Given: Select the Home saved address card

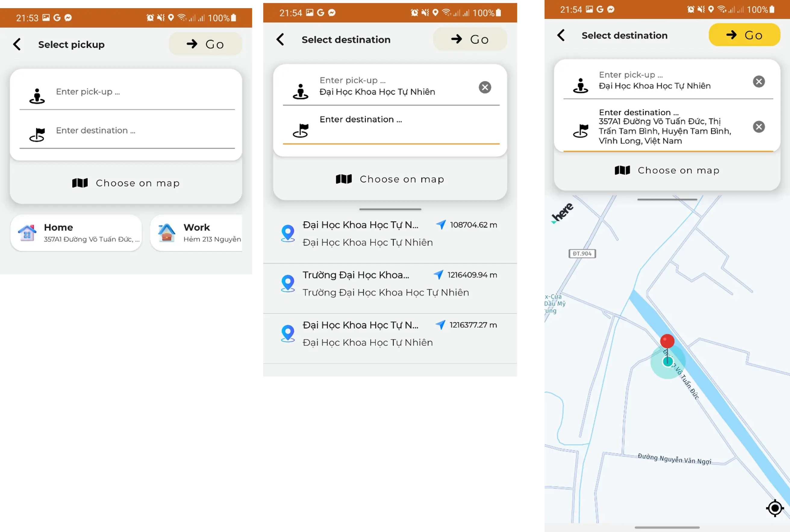Looking at the screenshot, I should tap(76, 233).
